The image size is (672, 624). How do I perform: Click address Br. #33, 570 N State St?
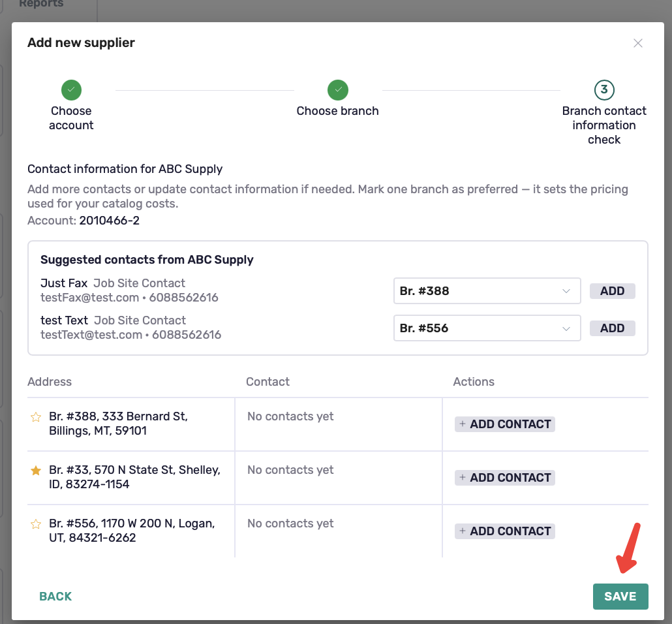134,477
